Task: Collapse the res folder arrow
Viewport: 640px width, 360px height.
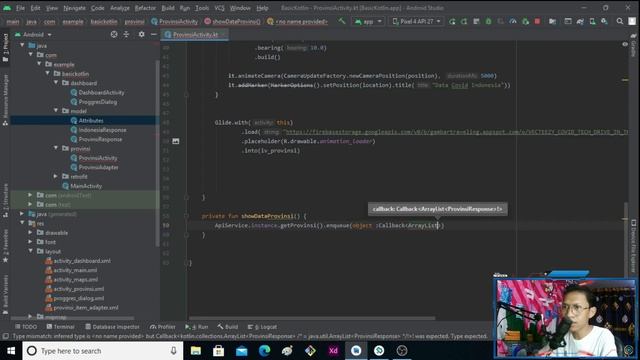Action: (x=22, y=222)
